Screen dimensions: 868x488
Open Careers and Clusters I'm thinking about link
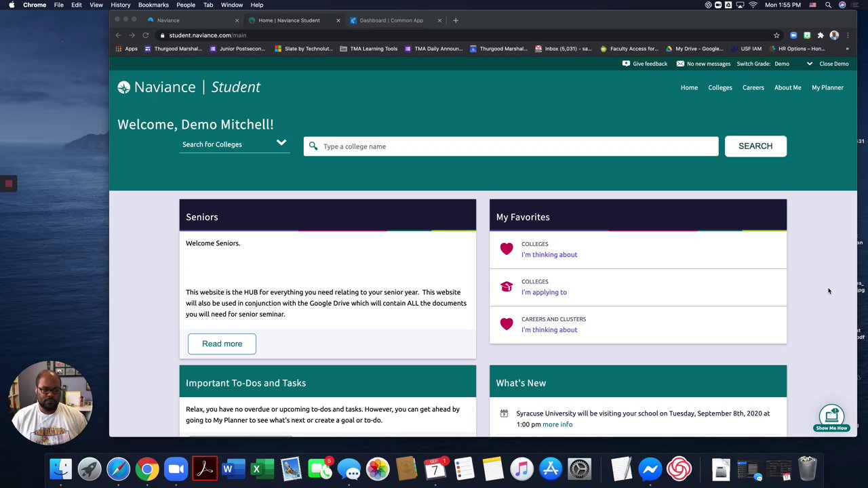point(549,330)
